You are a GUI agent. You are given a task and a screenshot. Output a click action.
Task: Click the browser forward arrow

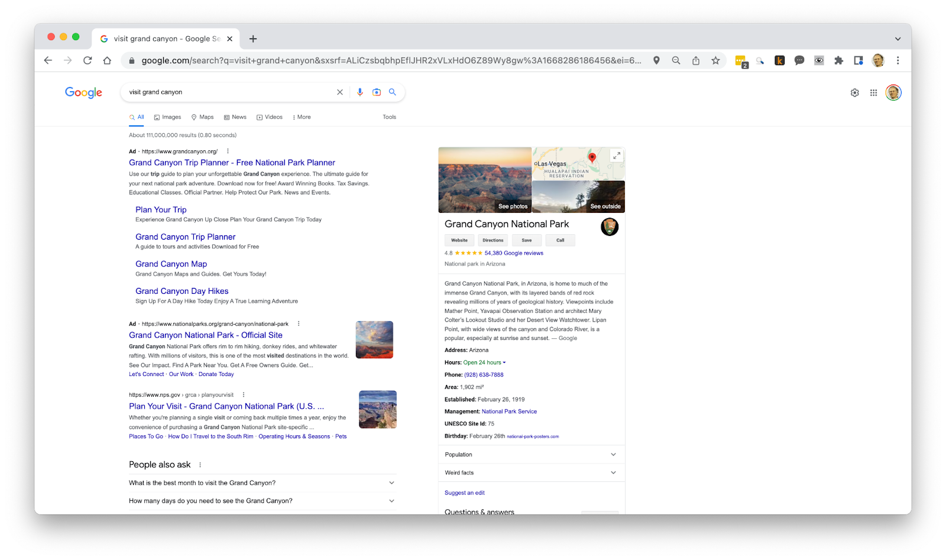[68, 60]
